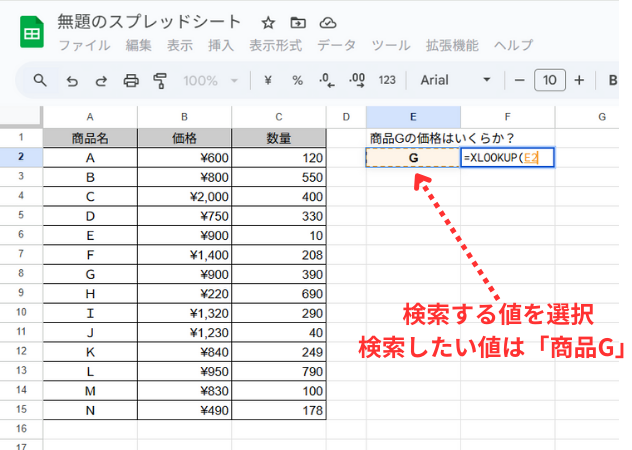Open the search menus magnifier tool
This screenshot has width=632, height=450.
click(x=40, y=80)
